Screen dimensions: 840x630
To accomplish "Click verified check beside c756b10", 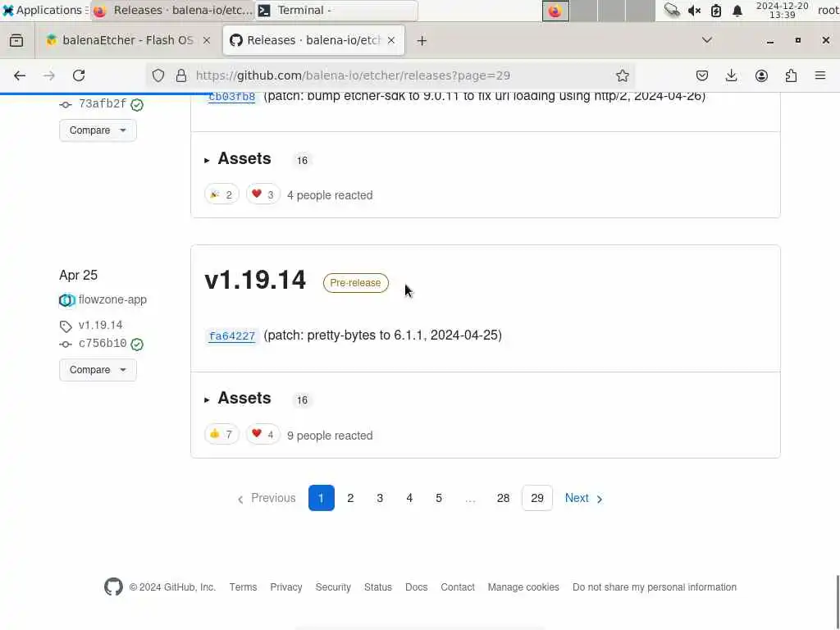I will click(137, 344).
